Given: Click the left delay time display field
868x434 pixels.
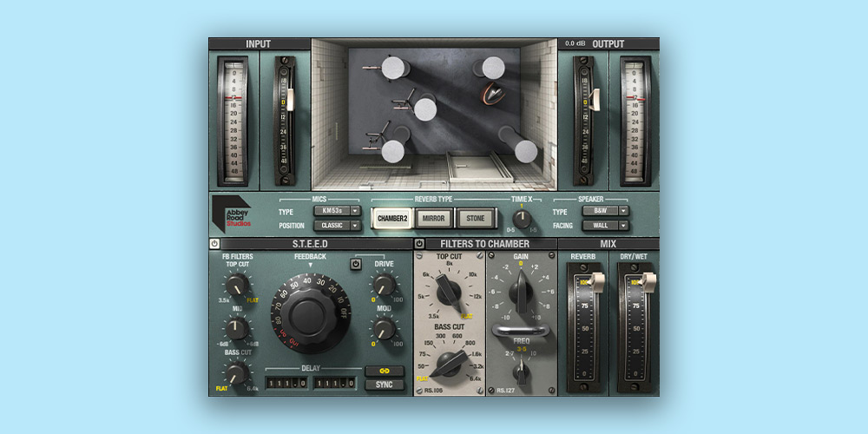Looking at the screenshot, I should (x=286, y=383).
